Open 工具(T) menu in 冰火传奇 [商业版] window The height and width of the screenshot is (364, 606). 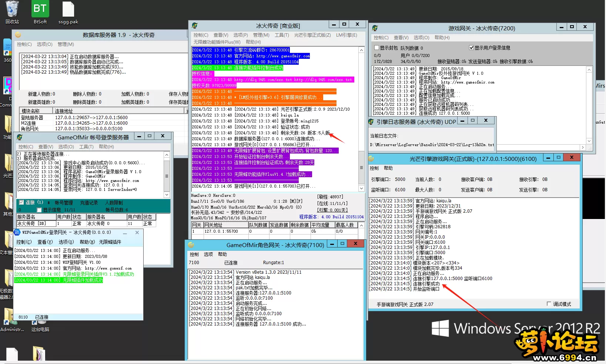pos(282,35)
